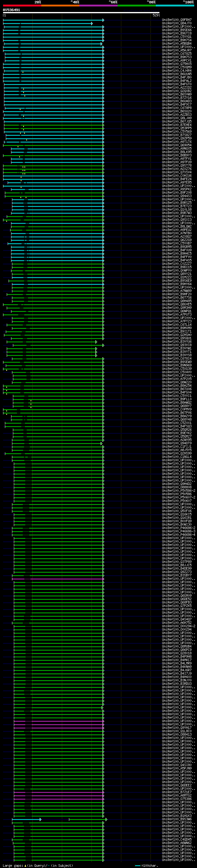This screenshot has height=868, width=197.
Task: Select the UniRef100_Q9ST78 entry
Action: tap(177, 165)
